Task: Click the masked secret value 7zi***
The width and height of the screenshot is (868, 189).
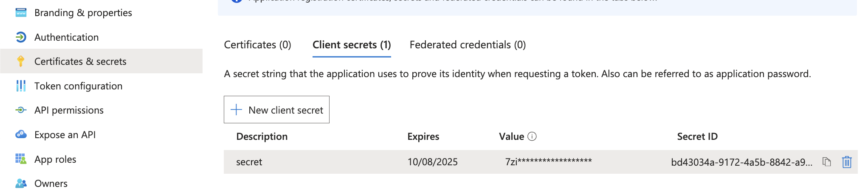Action: coord(548,162)
